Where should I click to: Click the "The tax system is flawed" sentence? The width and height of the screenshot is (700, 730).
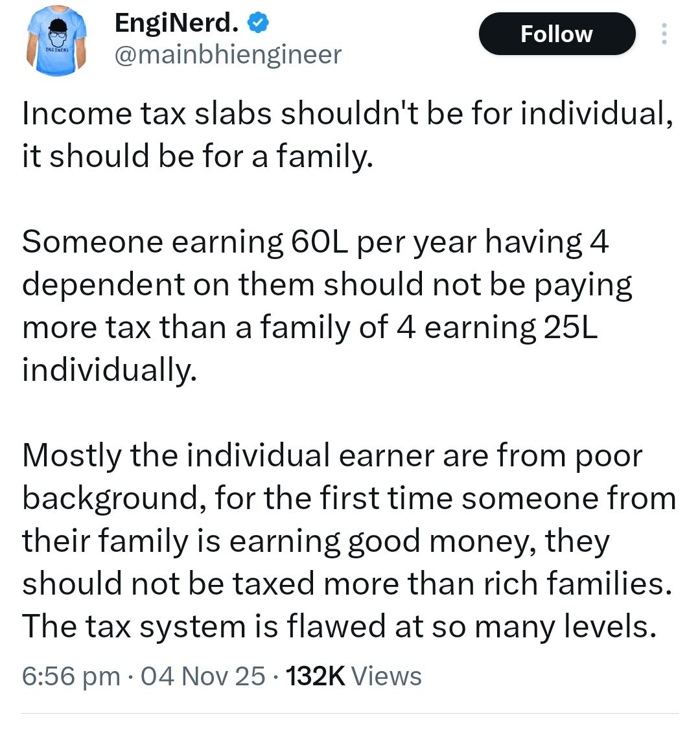(x=335, y=626)
